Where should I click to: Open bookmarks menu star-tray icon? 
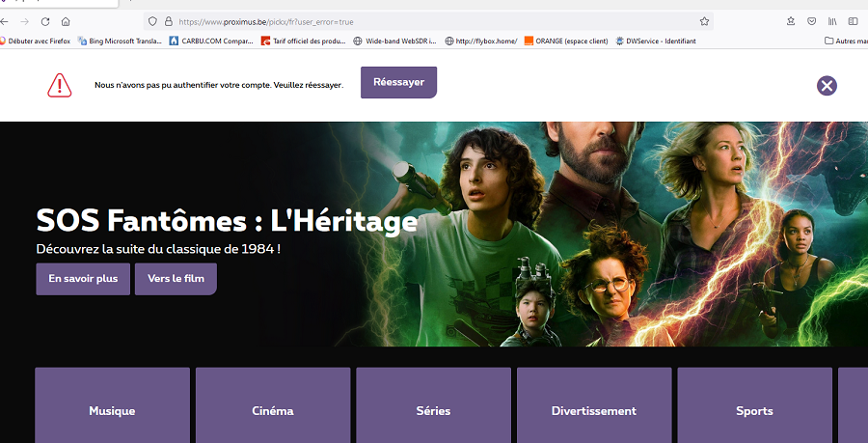[791, 21]
